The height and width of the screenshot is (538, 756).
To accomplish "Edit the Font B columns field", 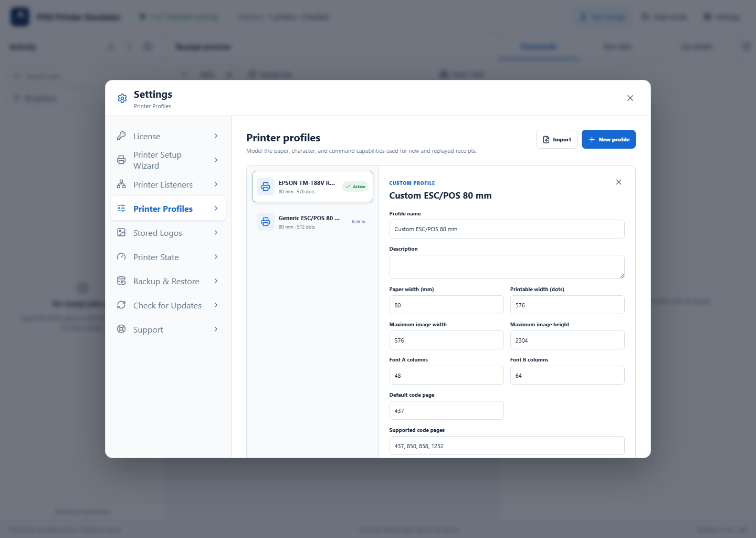I will pyautogui.click(x=567, y=375).
